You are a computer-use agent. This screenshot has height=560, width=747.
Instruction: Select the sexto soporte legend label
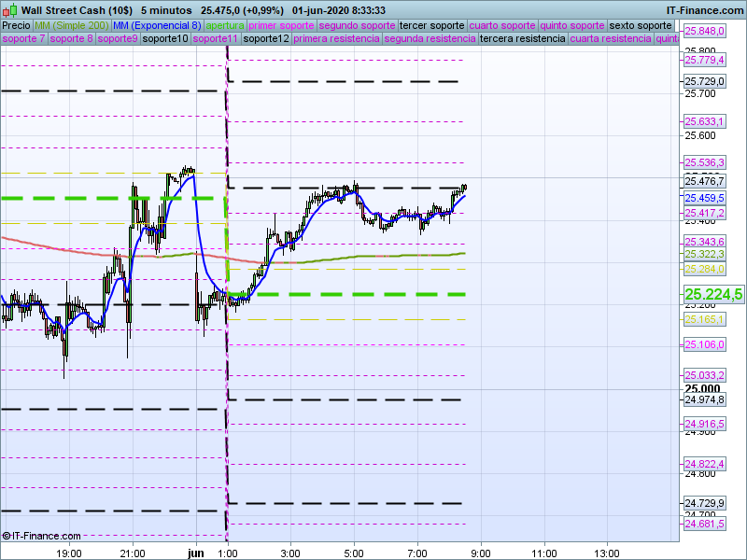(641, 26)
